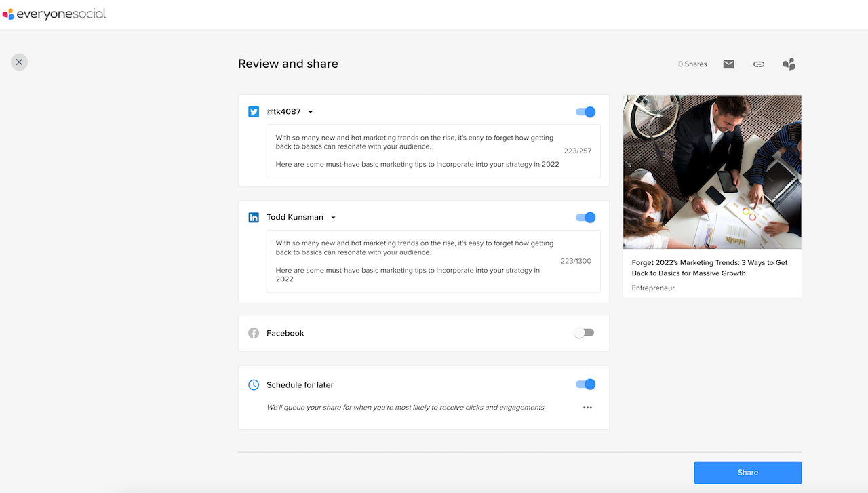
Task: Click the LinkedIn icon beside Todd Kunsman
Action: (x=253, y=217)
